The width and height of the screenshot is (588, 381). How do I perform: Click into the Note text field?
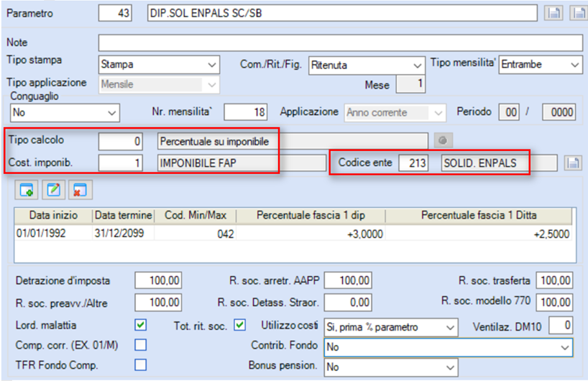click(341, 42)
